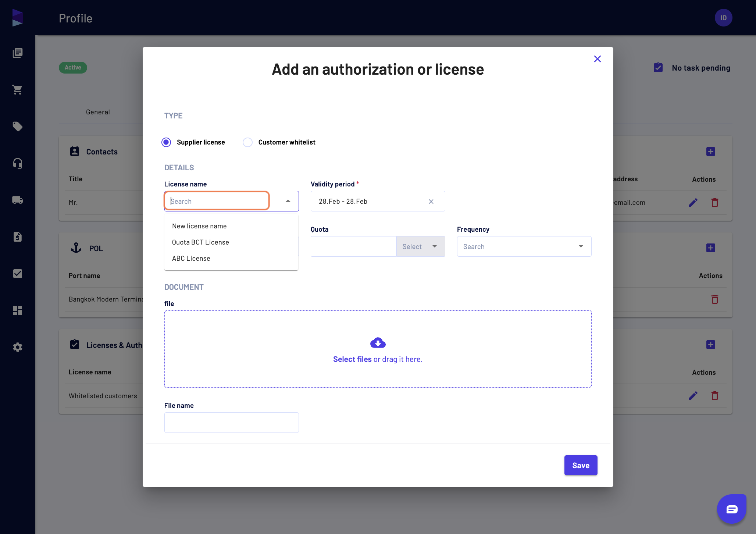Open the chat support widget
The width and height of the screenshot is (756, 534).
tap(732, 509)
